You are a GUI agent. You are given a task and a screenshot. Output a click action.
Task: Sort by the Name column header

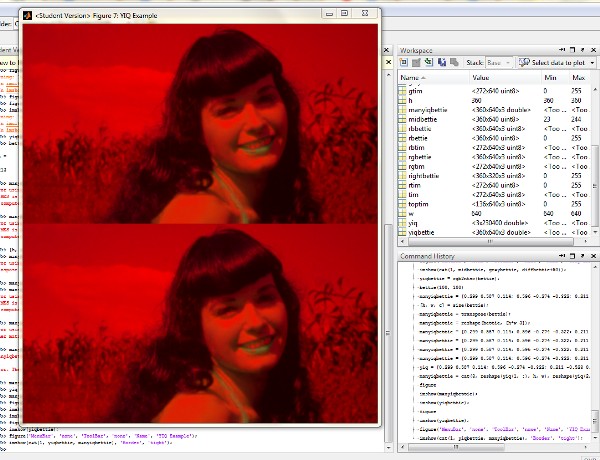(434, 78)
